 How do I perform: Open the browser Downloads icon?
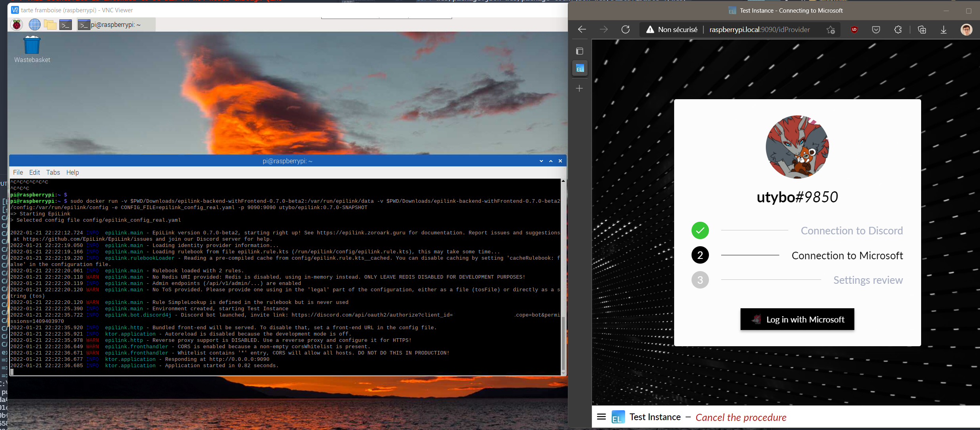coord(944,30)
